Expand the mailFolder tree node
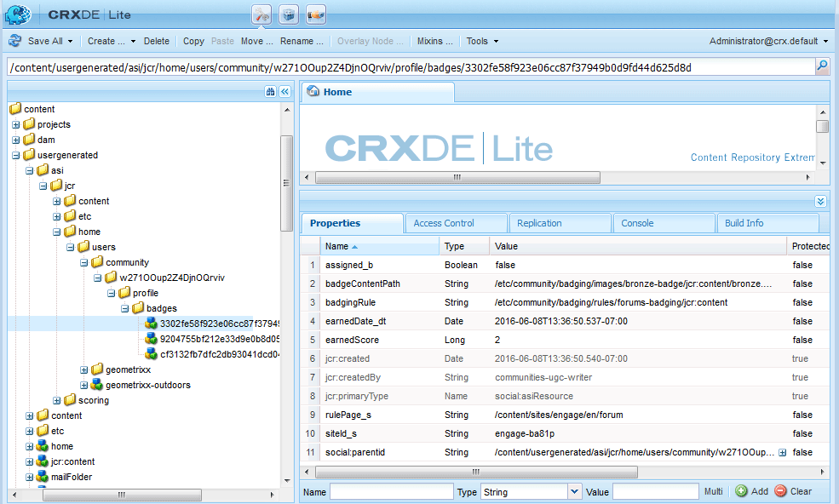The width and height of the screenshot is (839, 504). click(x=30, y=477)
